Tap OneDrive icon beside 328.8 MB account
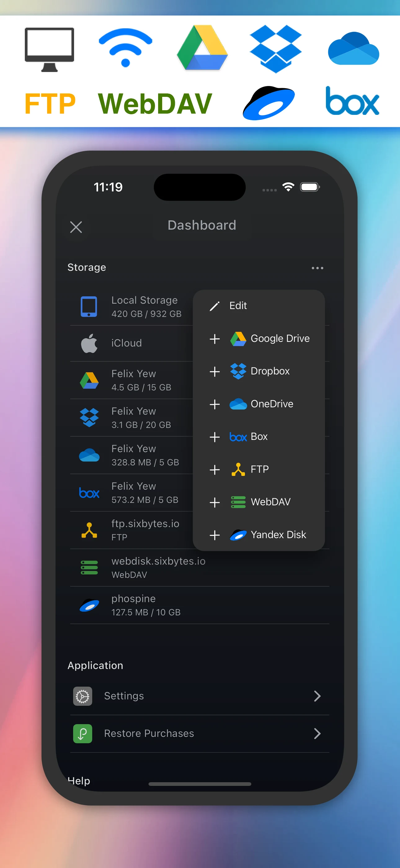Image resolution: width=400 pixels, height=868 pixels. click(89, 455)
